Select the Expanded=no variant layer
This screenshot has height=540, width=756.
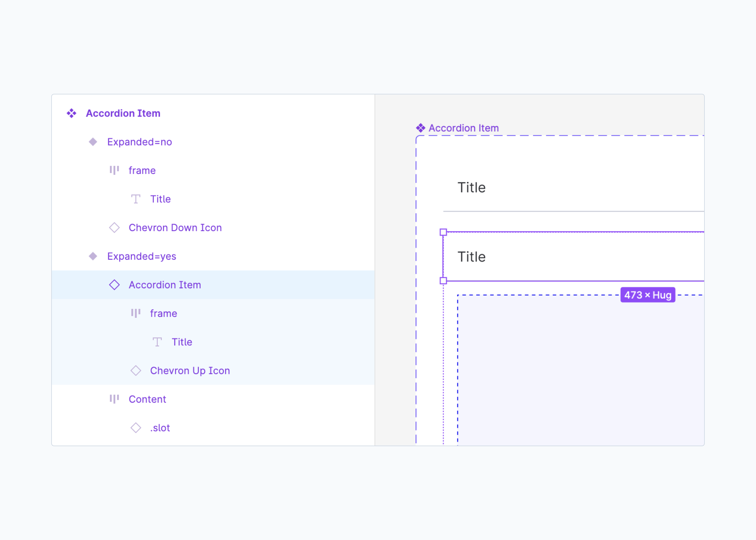click(x=140, y=142)
